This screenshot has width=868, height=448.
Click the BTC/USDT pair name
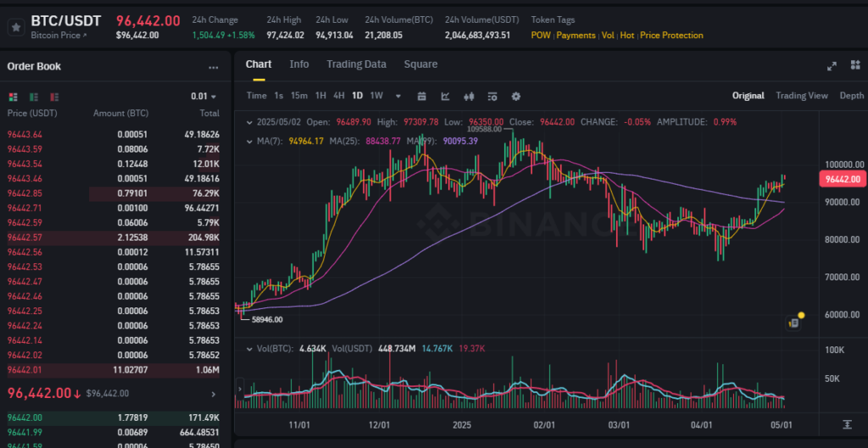click(x=66, y=21)
